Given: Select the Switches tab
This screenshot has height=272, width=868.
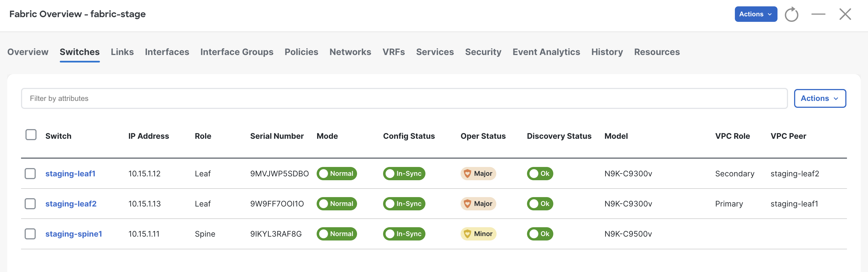Looking at the screenshot, I should (79, 52).
